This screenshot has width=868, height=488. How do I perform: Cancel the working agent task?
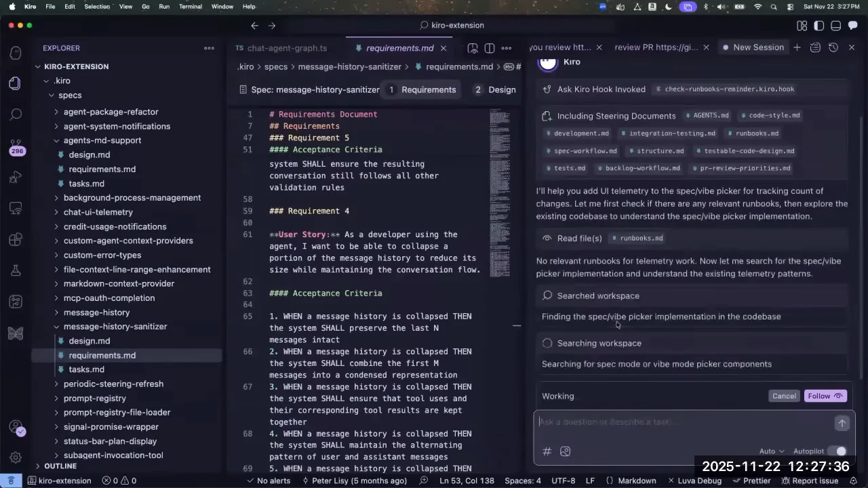pos(784,396)
